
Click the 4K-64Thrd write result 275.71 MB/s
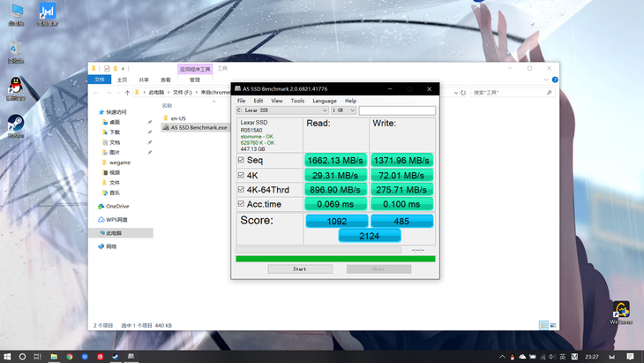[401, 190]
